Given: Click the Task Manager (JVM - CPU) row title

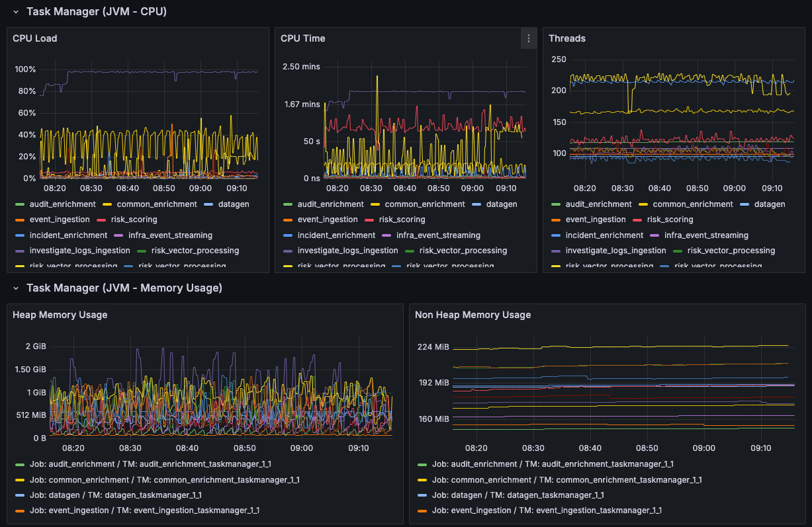Looking at the screenshot, I should tap(96, 11).
